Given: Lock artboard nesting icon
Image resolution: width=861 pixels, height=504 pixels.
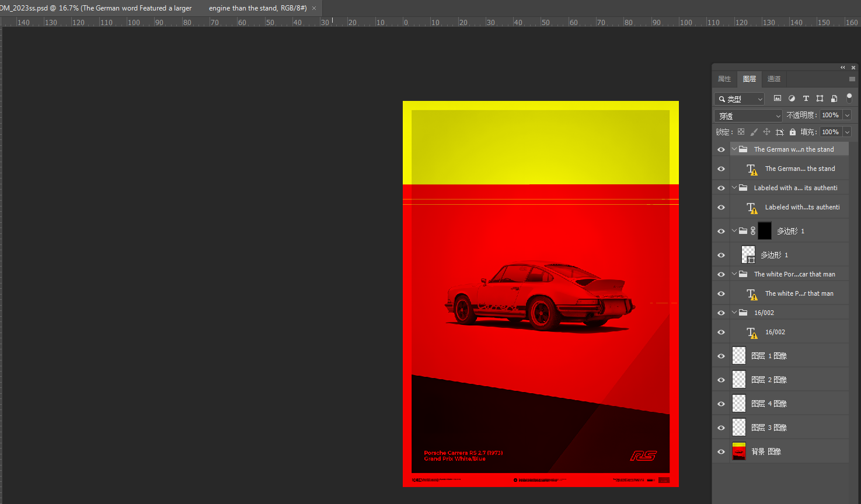Looking at the screenshot, I should pyautogui.click(x=780, y=132).
